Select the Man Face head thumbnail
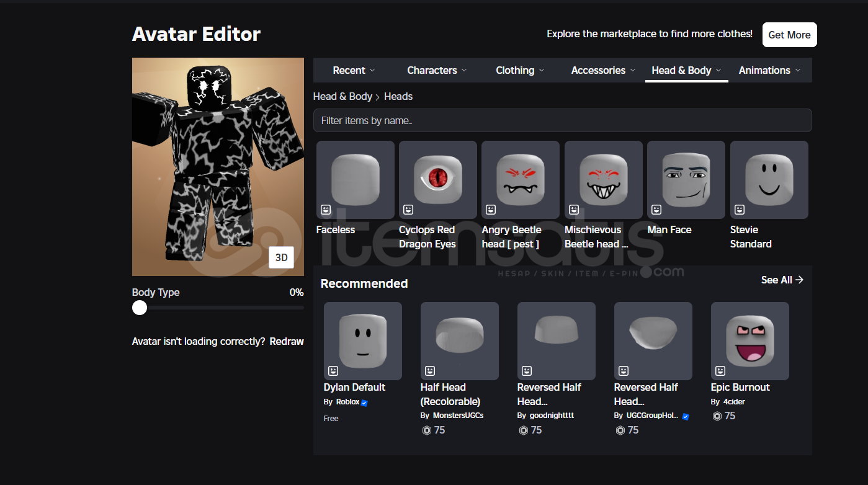This screenshot has height=485, width=868. click(x=686, y=180)
